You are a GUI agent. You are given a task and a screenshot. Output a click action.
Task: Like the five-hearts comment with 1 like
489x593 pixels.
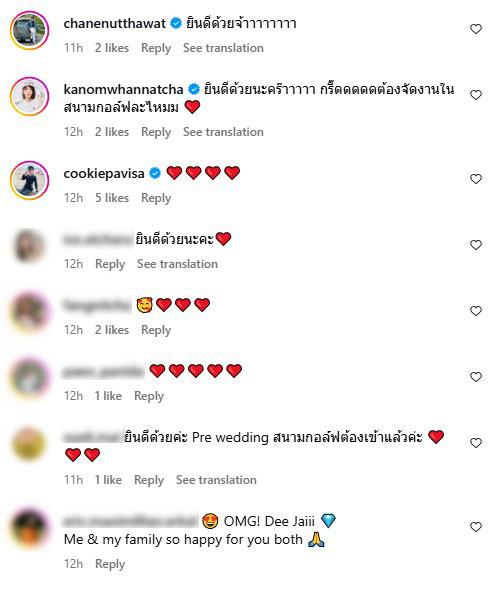(x=476, y=377)
